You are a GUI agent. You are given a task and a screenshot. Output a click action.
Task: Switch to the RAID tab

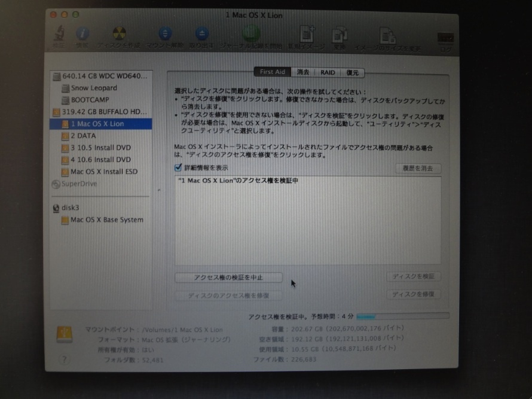(x=328, y=72)
